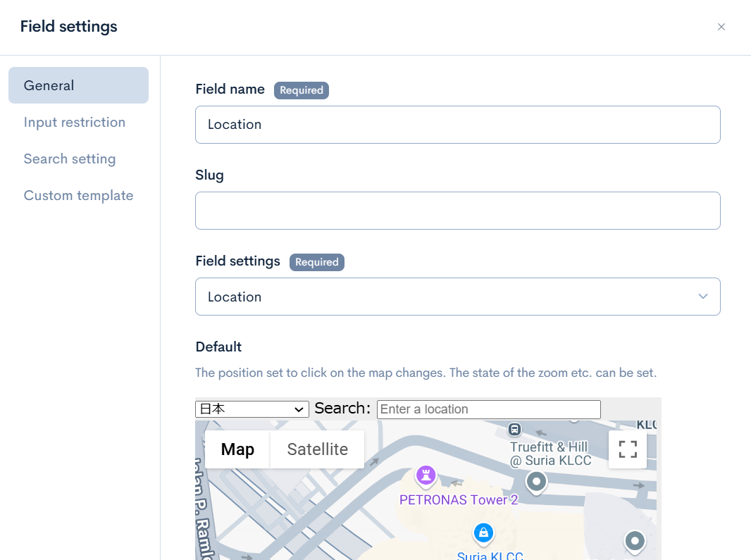Toggle fullscreen view on the map
Screen dimensions: 751x560
point(627,449)
